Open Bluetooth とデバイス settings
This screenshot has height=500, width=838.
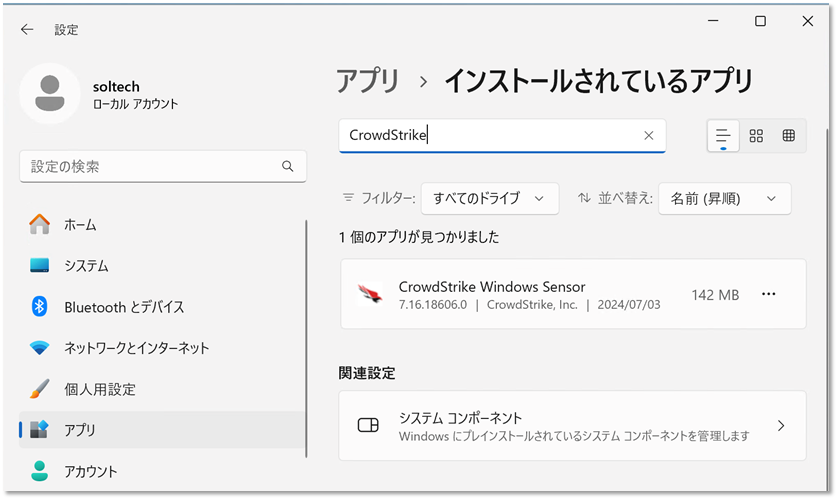click(162, 307)
